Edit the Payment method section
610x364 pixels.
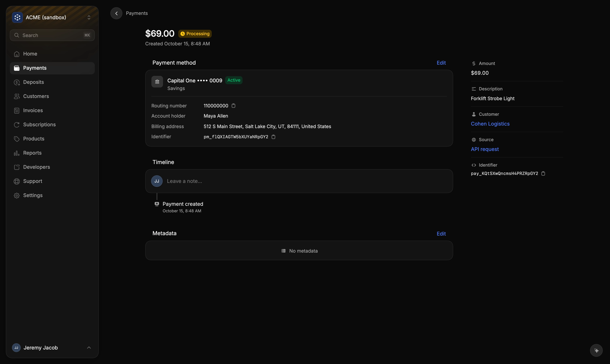pos(441,63)
